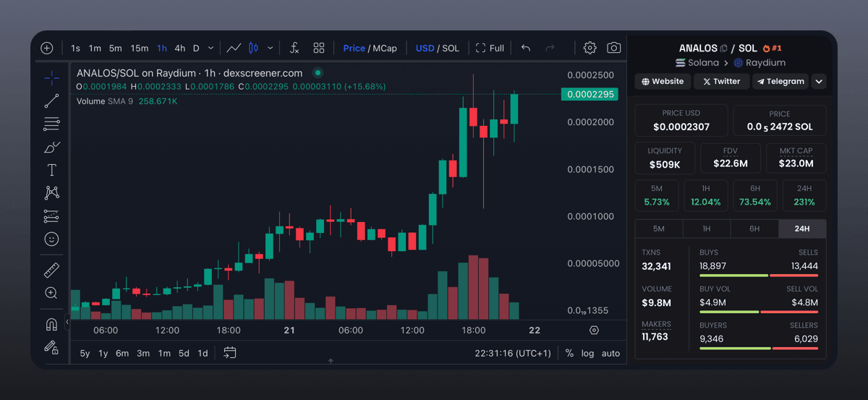868x400 pixels.
Task: Expand the bottom panel caret
Action: [x=331, y=360]
